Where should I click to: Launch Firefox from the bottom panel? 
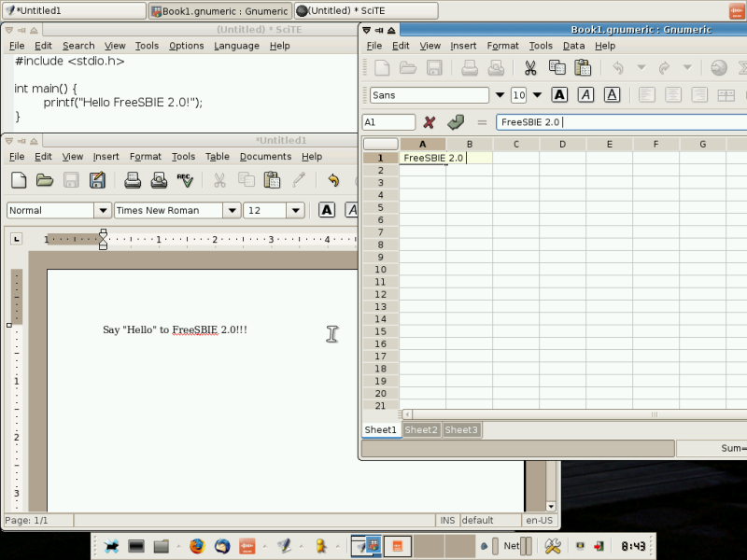pos(196,546)
